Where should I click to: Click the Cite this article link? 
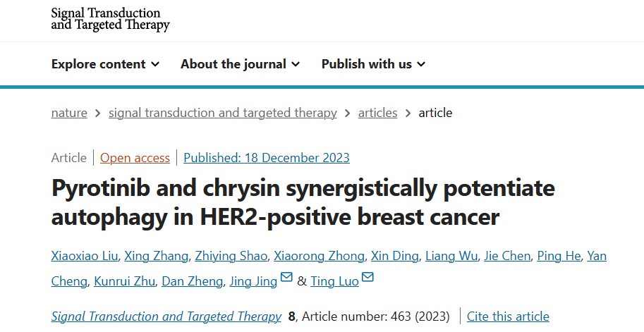(508, 316)
